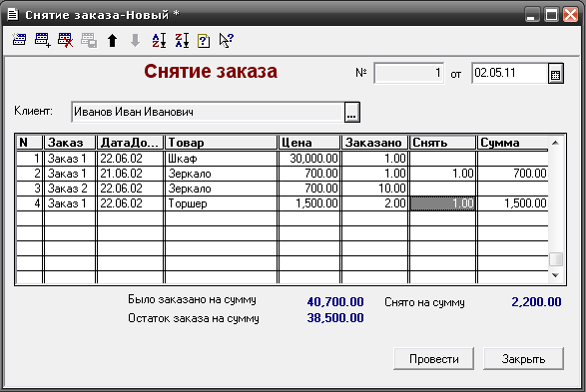
Task: Click the date cell 21.06.02
Action: (x=130, y=174)
